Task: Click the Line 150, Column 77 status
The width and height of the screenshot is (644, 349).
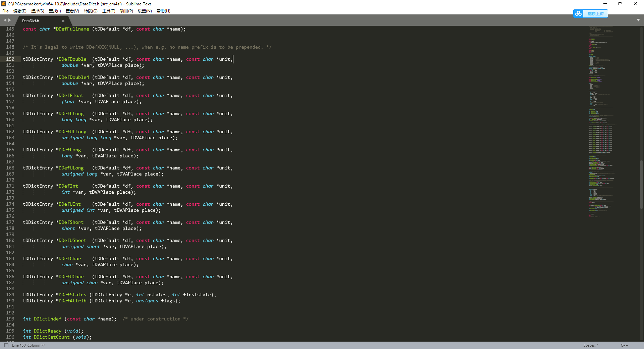Action: (x=29, y=345)
